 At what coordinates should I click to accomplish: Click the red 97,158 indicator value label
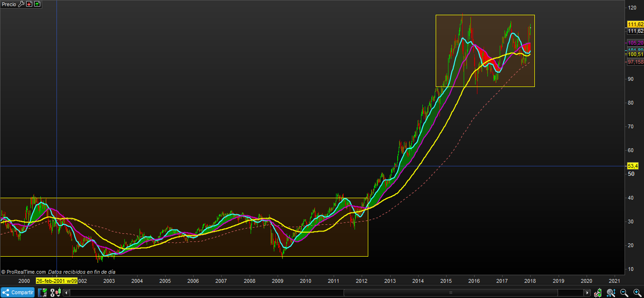(x=635, y=62)
